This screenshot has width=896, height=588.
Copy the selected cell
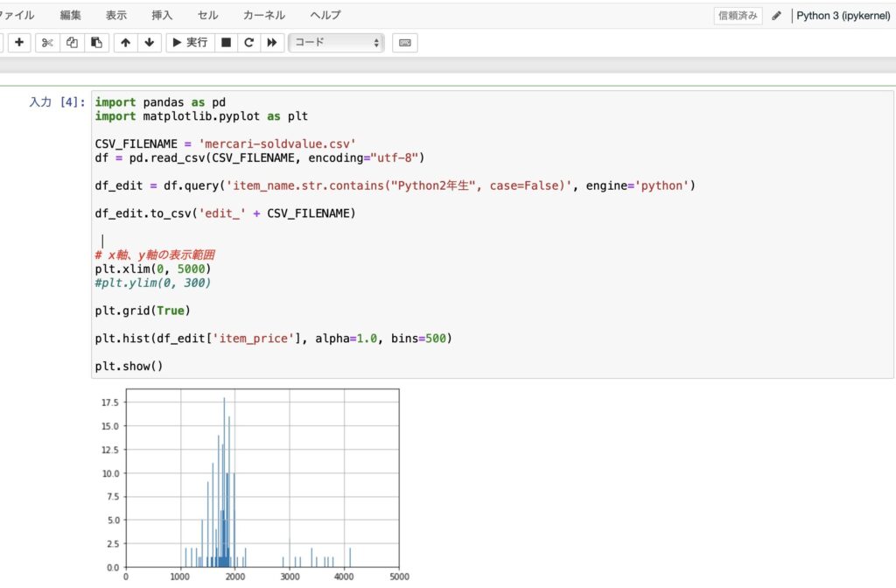tap(72, 42)
